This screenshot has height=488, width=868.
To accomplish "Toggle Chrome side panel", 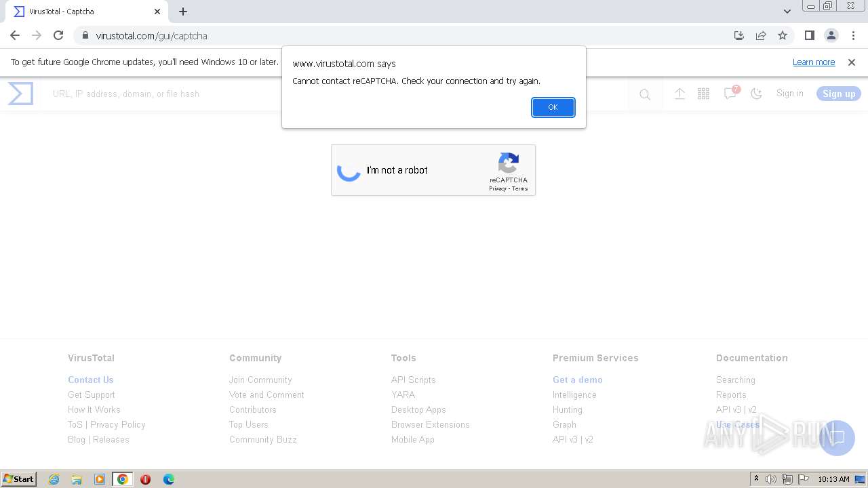I will 810,35.
